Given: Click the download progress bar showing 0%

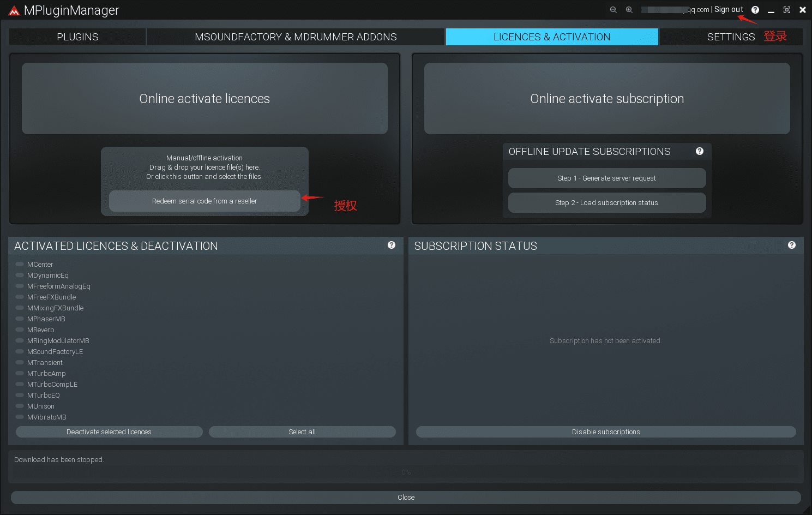Looking at the screenshot, I should (406, 472).
